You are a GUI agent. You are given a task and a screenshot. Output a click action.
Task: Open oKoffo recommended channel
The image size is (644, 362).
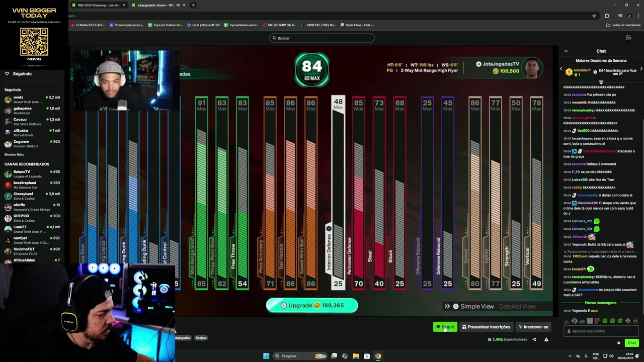32,207
